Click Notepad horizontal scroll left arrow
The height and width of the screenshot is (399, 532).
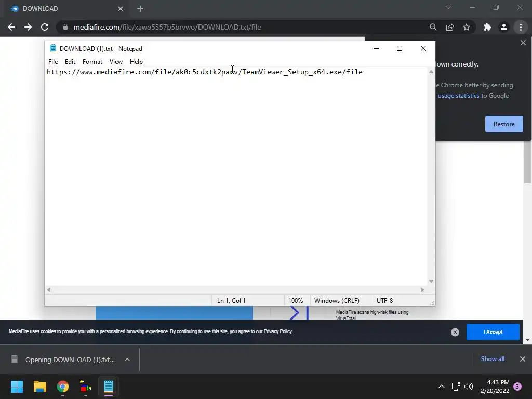49,290
